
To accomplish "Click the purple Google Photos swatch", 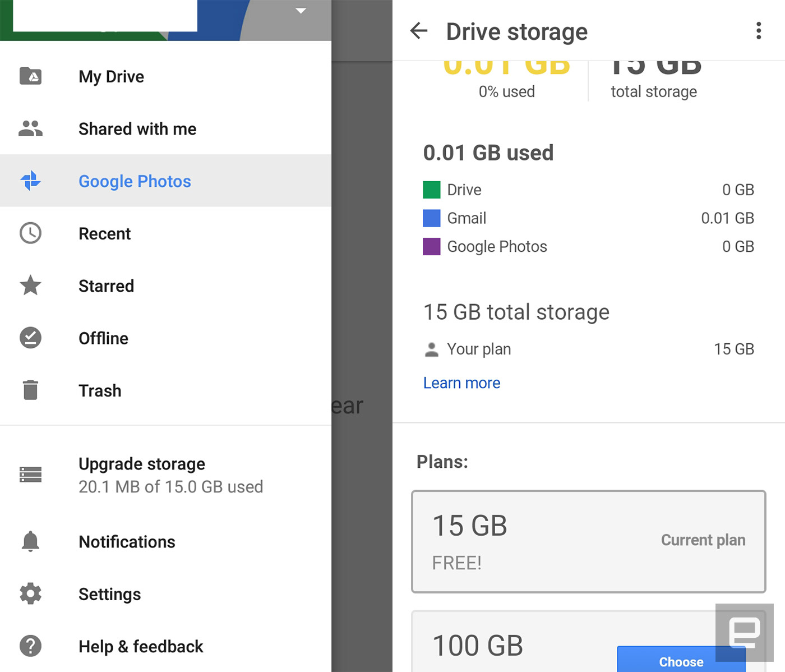I will click(x=432, y=246).
